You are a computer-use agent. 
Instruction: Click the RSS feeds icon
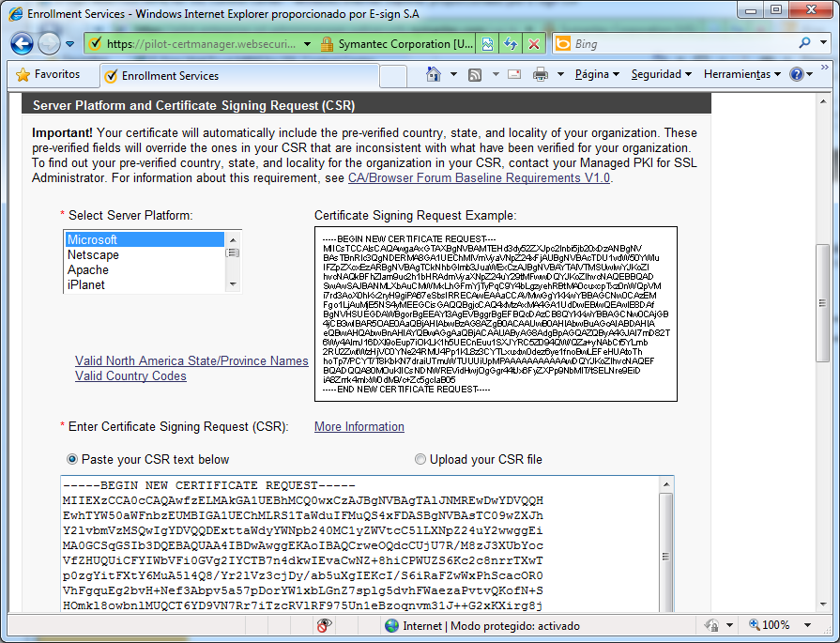(x=476, y=74)
